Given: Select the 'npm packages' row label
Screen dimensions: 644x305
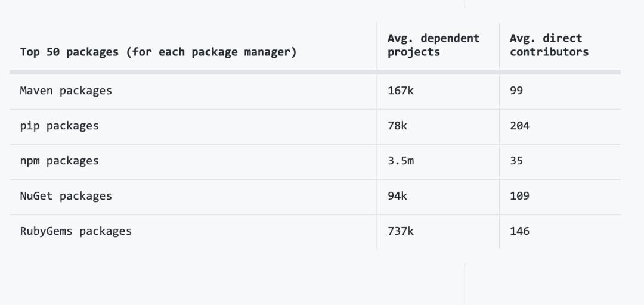Looking at the screenshot, I should coord(59,161).
